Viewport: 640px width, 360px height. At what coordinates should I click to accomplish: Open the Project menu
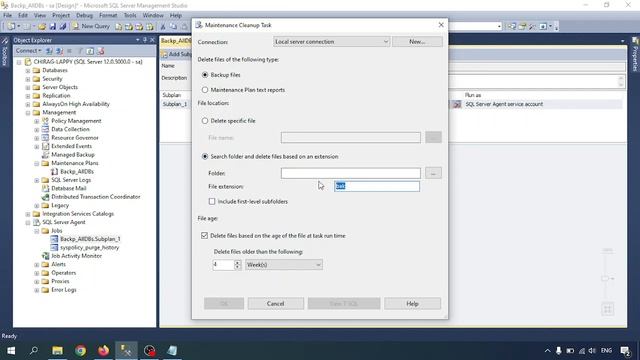(x=61, y=16)
